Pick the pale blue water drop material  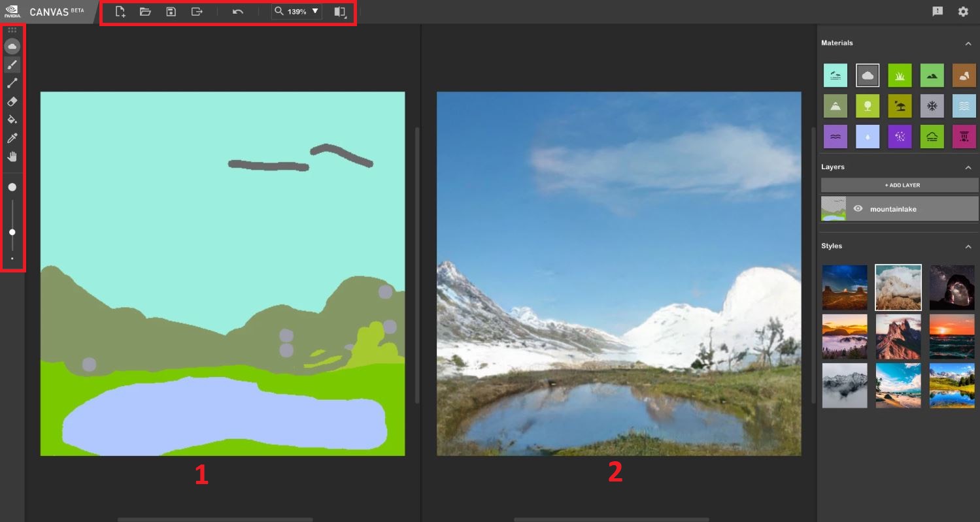(868, 137)
